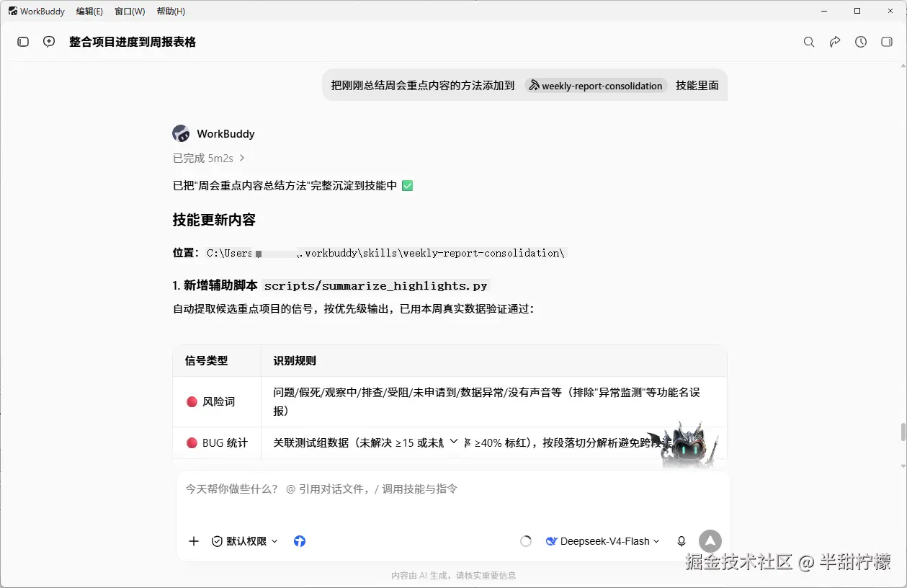Click the skills folder path text

point(385,253)
